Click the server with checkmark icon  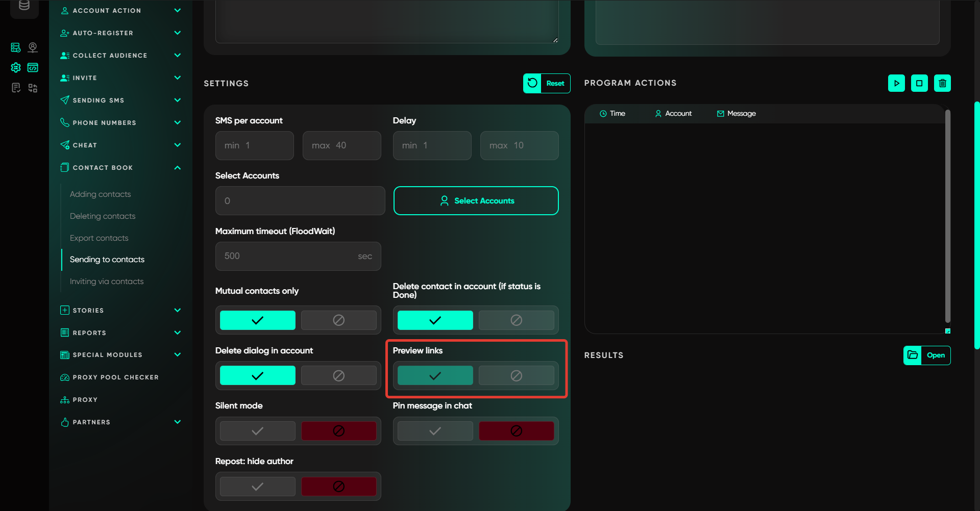[16, 47]
